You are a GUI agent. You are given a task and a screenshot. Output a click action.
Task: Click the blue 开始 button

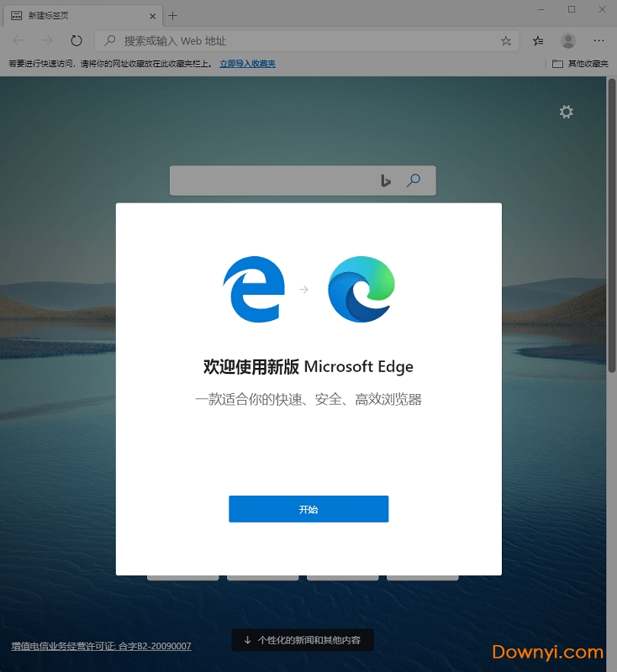point(308,509)
